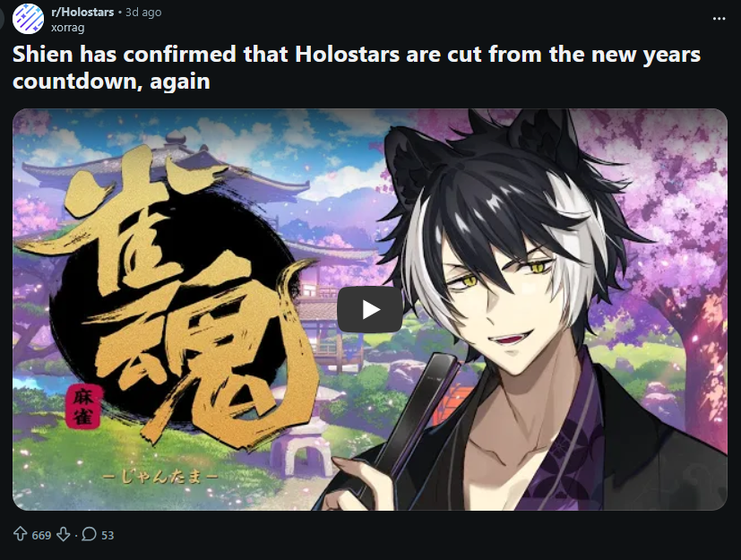Downvote the Holostars post
741x560 pixels.
point(64,534)
